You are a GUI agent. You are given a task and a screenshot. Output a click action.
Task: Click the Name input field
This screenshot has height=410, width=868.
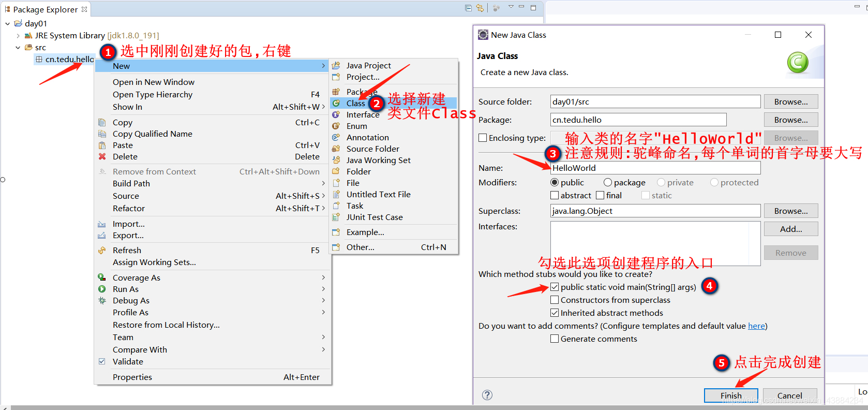[x=655, y=168]
